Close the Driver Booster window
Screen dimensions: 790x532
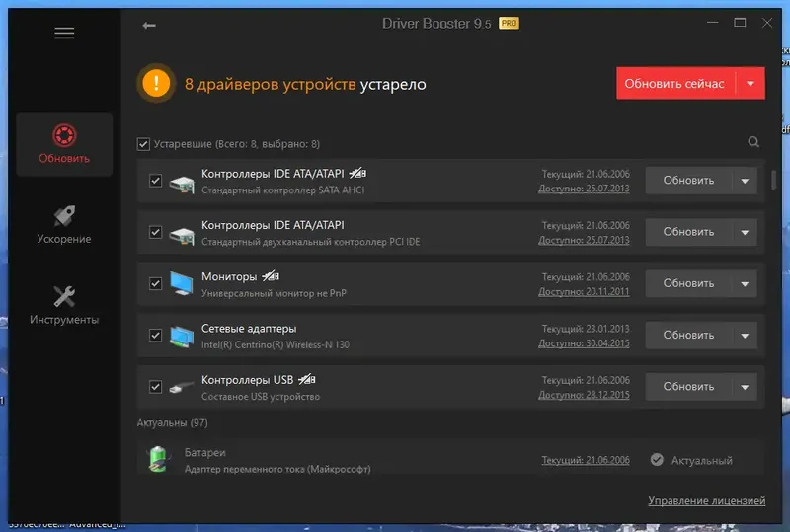click(767, 23)
